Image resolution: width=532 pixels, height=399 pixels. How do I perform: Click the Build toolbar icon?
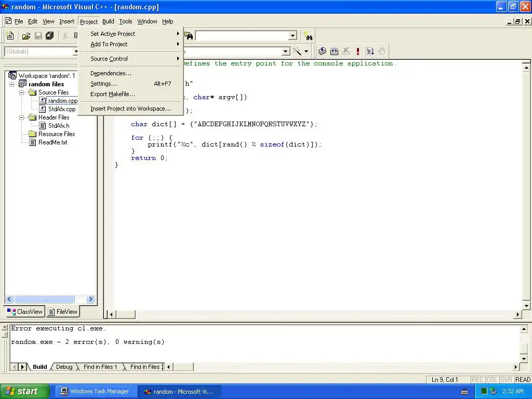334,51
